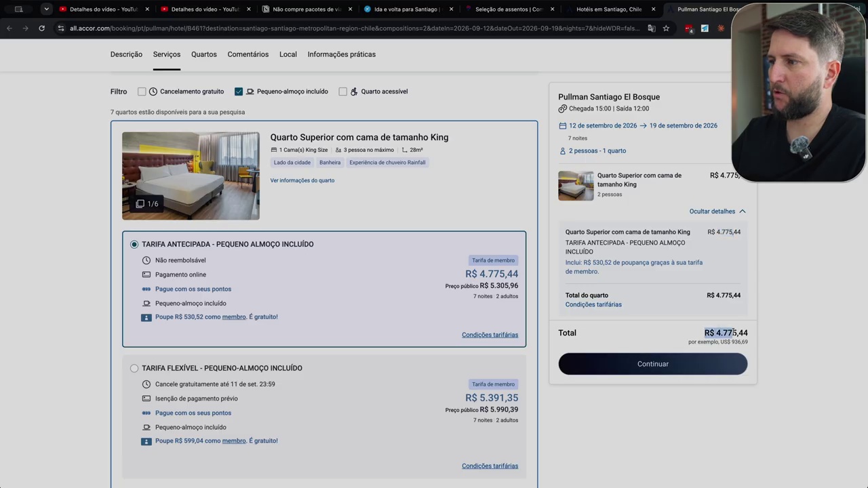Go to the Local section tab
The height and width of the screenshot is (488, 868).
tap(288, 54)
